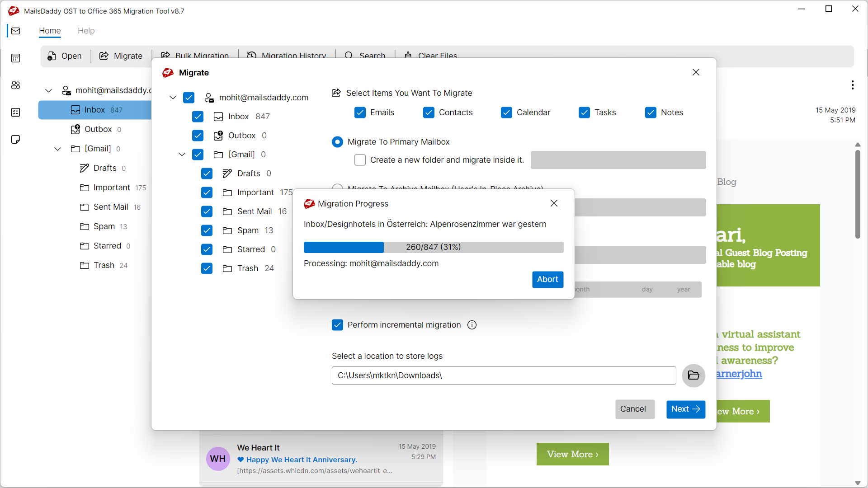Click the Inbox icon in Migrate dialog tree

[x=218, y=117]
